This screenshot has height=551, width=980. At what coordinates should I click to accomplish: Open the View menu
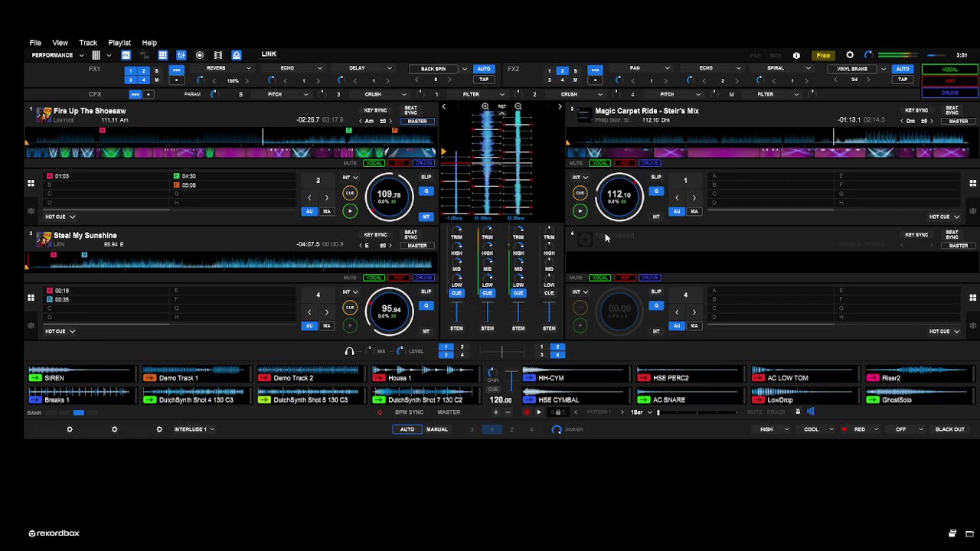pyautogui.click(x=60, y=43)
